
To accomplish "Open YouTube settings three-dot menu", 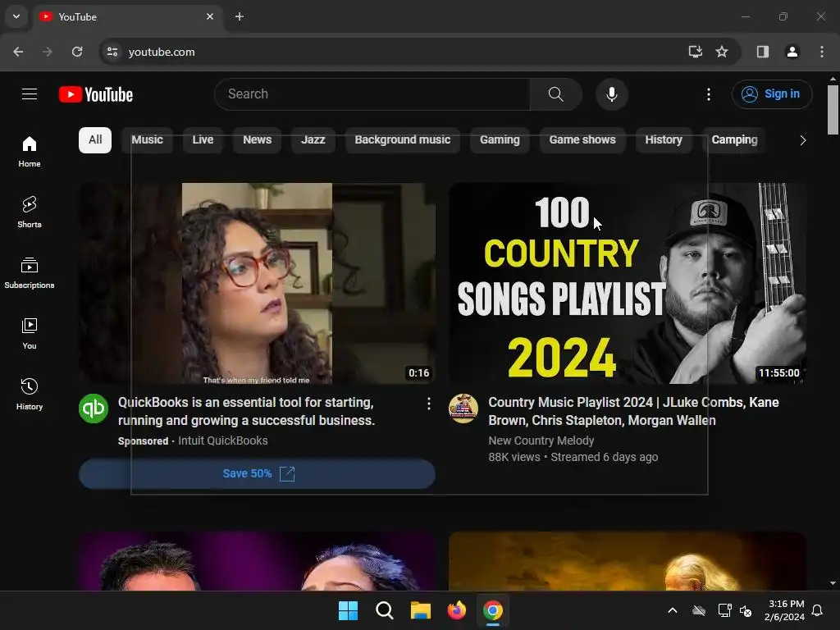I will (x=708, y=94).
